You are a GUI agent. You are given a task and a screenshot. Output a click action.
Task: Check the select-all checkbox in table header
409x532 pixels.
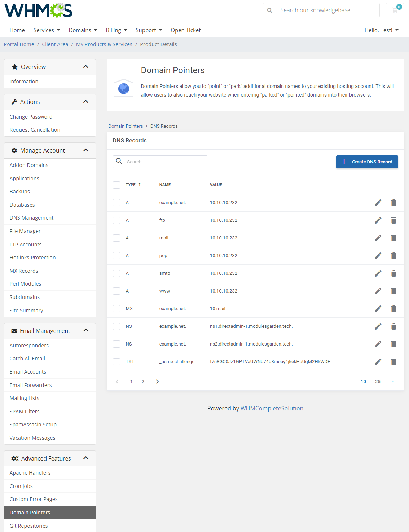(116, 185)
